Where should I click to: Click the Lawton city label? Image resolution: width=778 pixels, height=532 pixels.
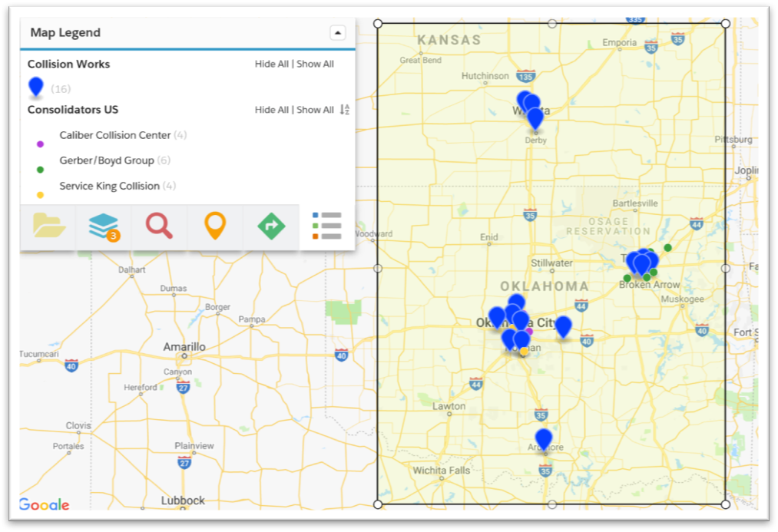coord(449,406)
